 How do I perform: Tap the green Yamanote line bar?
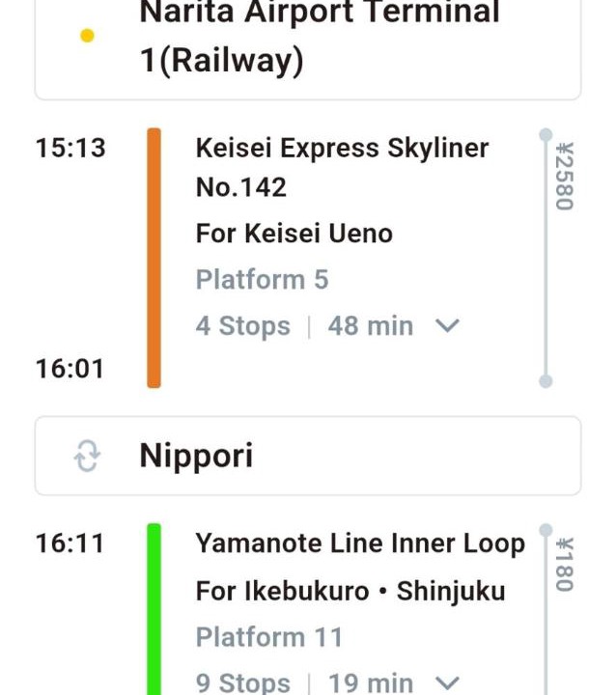click(154, 608)
